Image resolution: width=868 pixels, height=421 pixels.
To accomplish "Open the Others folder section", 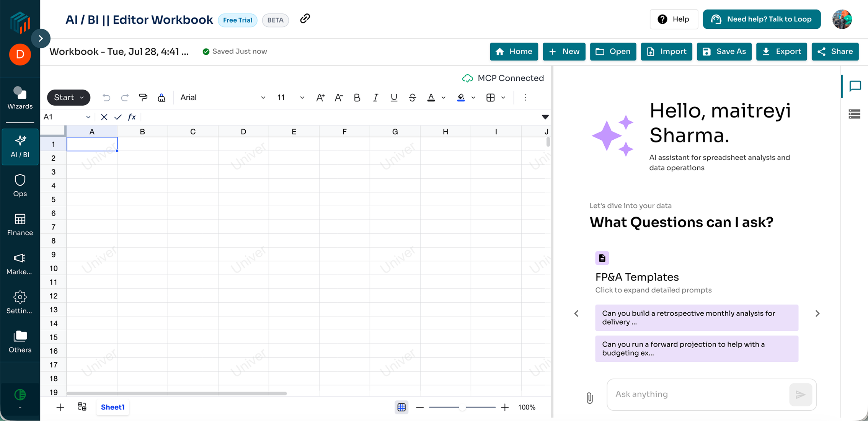I will [x=20, y=342].
